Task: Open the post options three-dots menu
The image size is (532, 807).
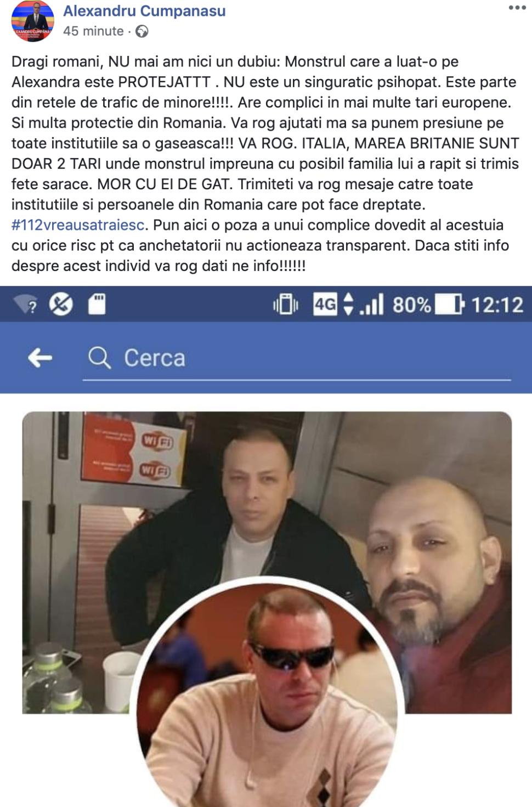Action: (517, 8)
